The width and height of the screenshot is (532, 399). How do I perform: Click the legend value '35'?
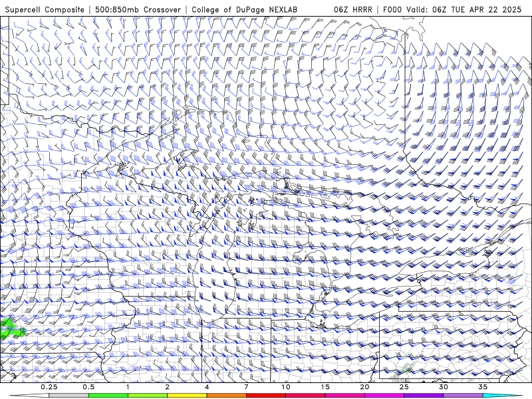[x=483, y=387]
